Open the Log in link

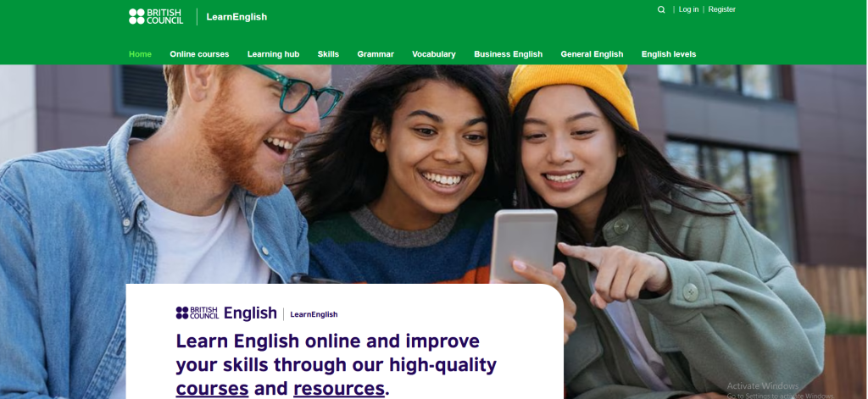tap(688, 9)
